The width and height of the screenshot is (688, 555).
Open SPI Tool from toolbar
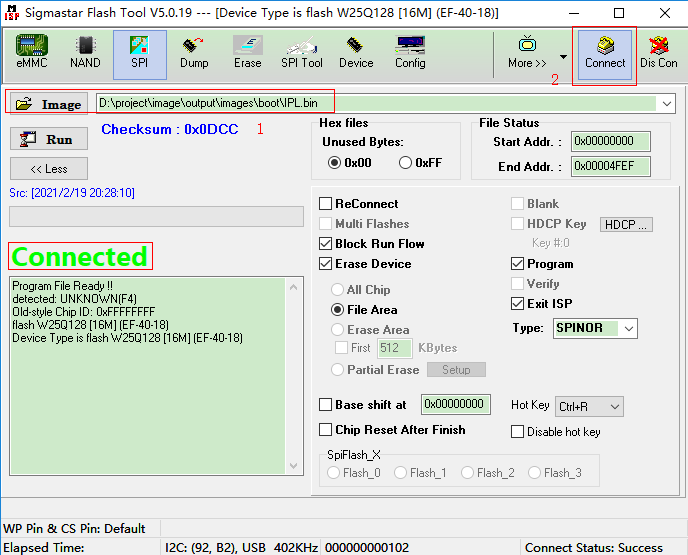point(301,52)
